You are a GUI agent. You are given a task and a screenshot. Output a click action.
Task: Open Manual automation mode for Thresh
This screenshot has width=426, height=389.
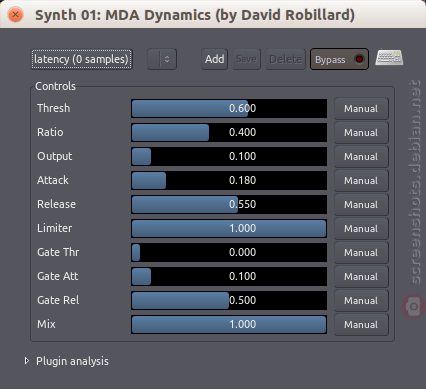point(361,109)
